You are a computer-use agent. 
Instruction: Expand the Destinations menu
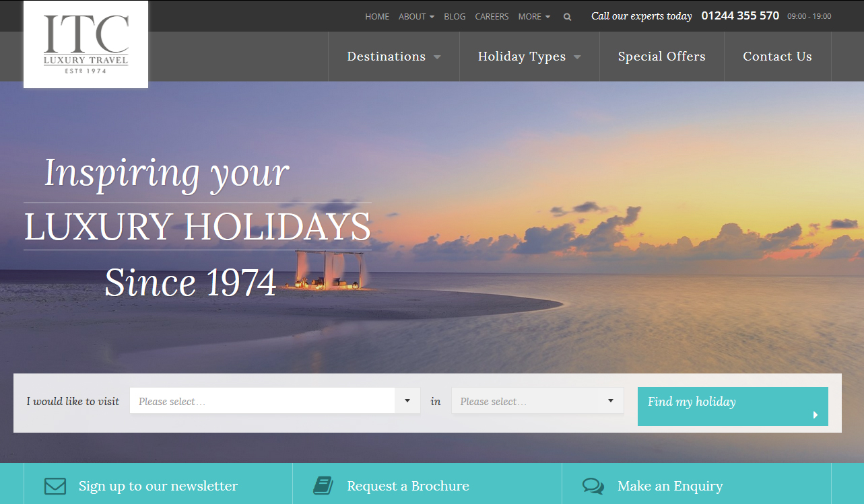(x=394, y=57)
